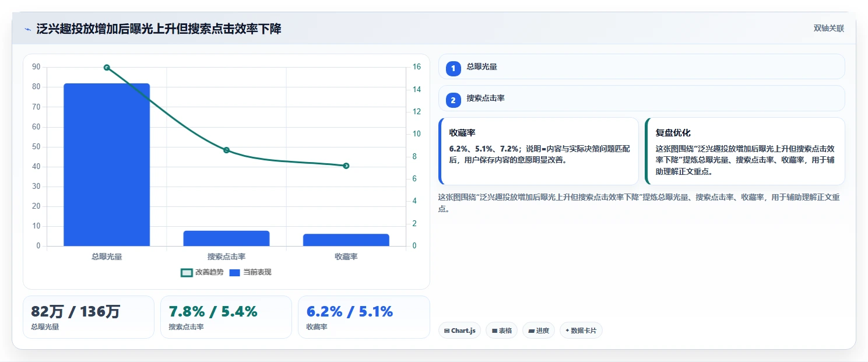Click the summary paragraph below the cards
The image size is (868, 362).
click(639, 203)
